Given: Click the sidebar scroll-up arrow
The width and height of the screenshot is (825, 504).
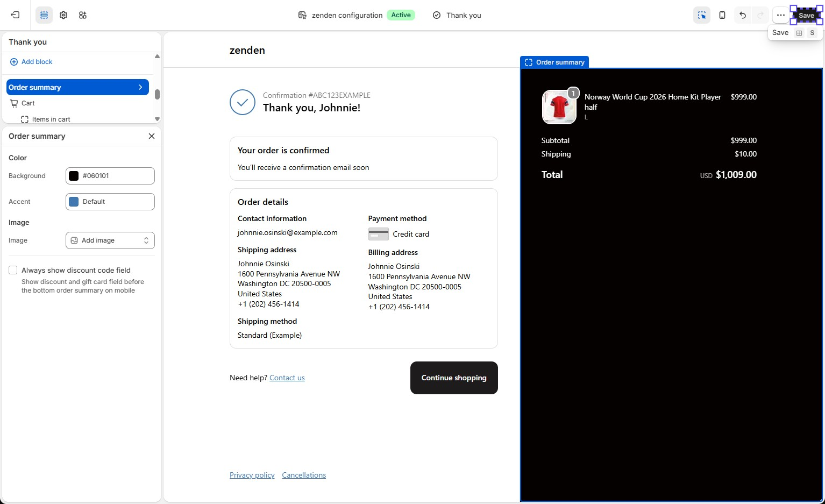Looking at the screenshot, I should [x=157, y=56].
